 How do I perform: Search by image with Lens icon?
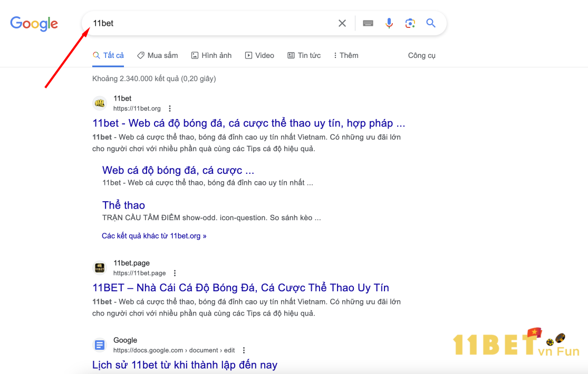point(410,23)
